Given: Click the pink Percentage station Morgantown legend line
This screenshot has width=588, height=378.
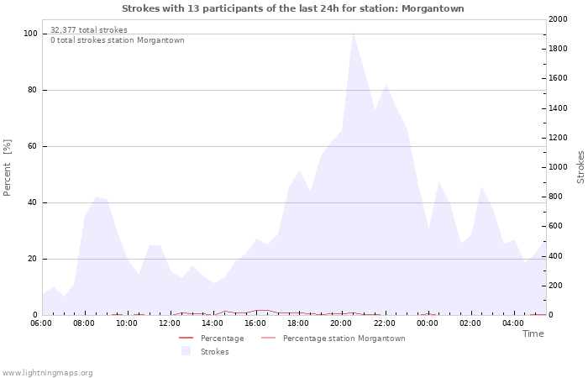Looking at the screenshot, I should [x=268, y=339].
